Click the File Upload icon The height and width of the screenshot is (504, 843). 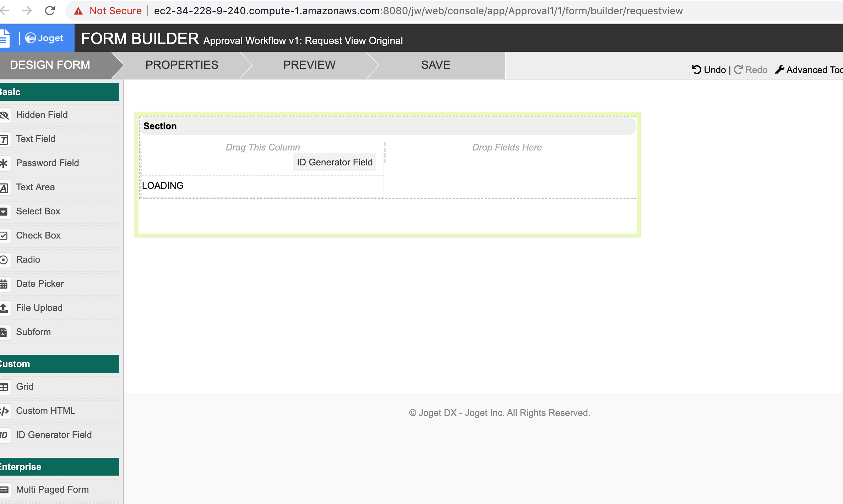[4, 308]
